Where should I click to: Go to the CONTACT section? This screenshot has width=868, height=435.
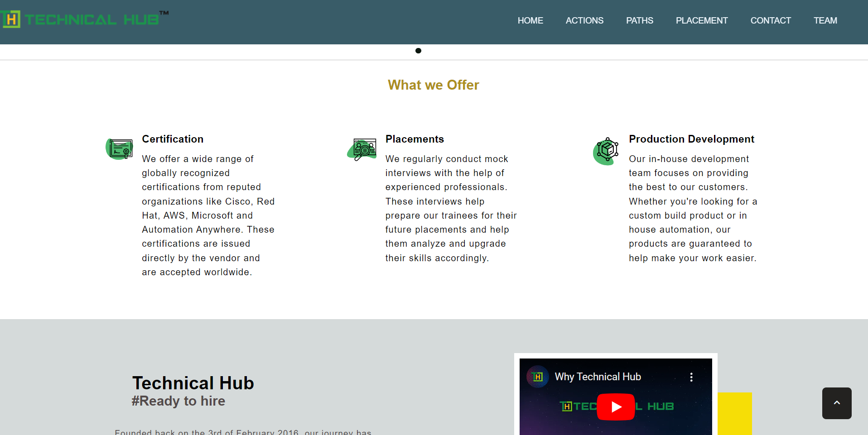[770, 20]
